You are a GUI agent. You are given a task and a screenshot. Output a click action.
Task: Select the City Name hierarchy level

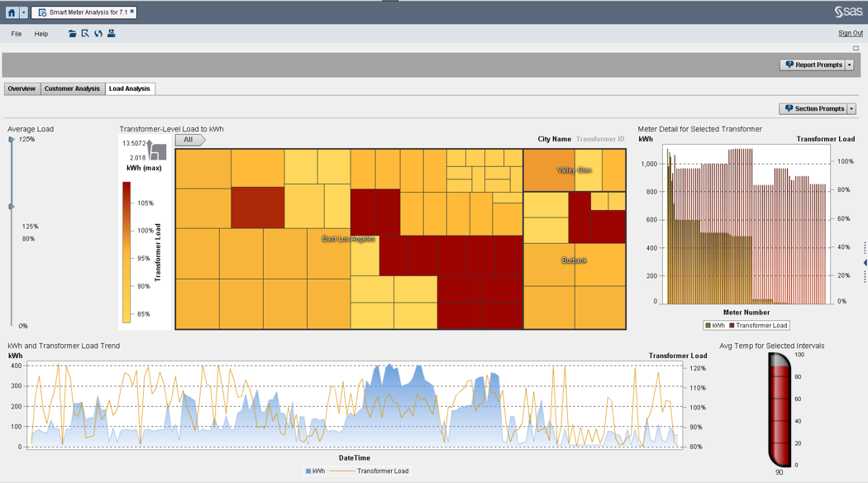click(x=554, y=139)
